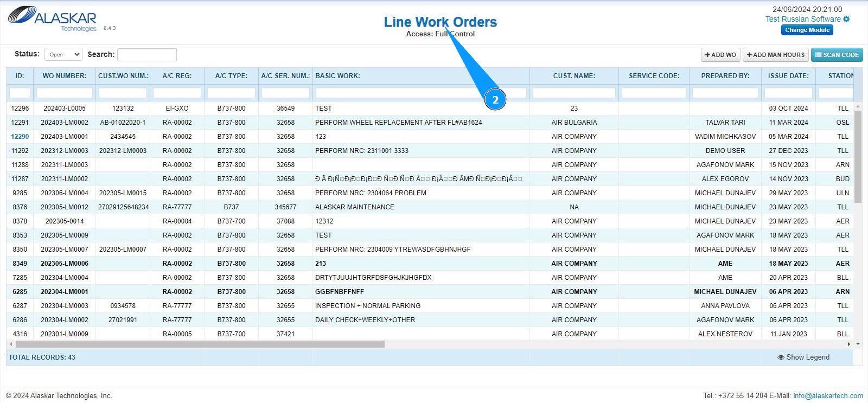
Task: Click the A/C SER. NUM. filter field
Action: (x=285, y=93)
